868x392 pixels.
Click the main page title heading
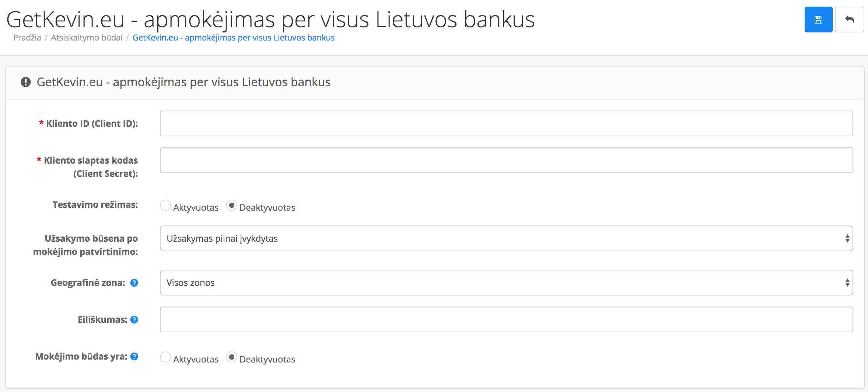pos(270,20)
